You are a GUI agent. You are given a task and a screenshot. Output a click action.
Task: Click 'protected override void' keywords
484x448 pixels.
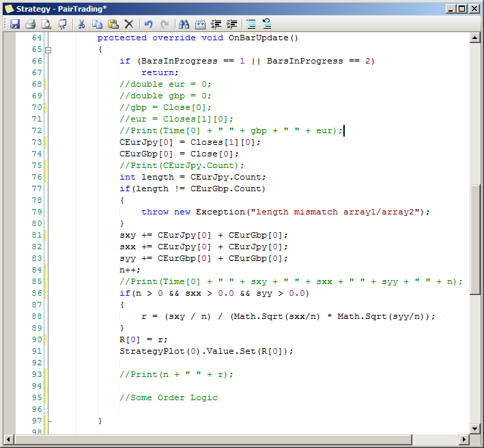pos(160,38)
